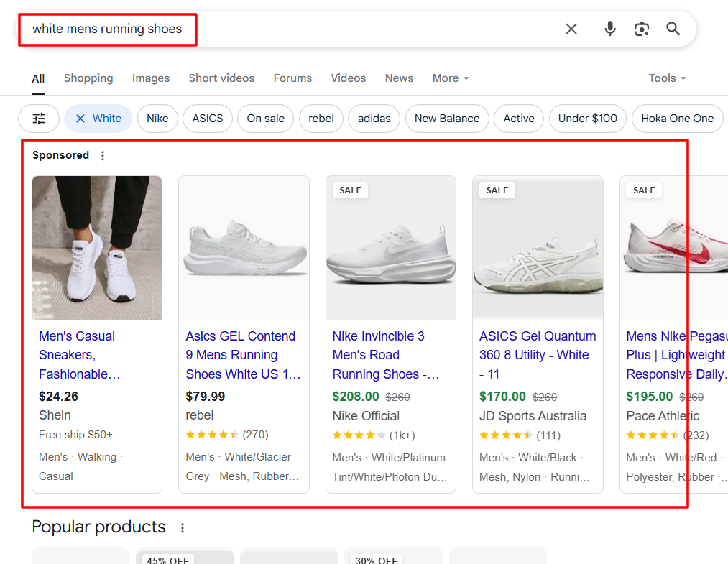Click the $170.00 sale price
The image size is (728, 564).
pyautogui.click(x=502, y=397)
